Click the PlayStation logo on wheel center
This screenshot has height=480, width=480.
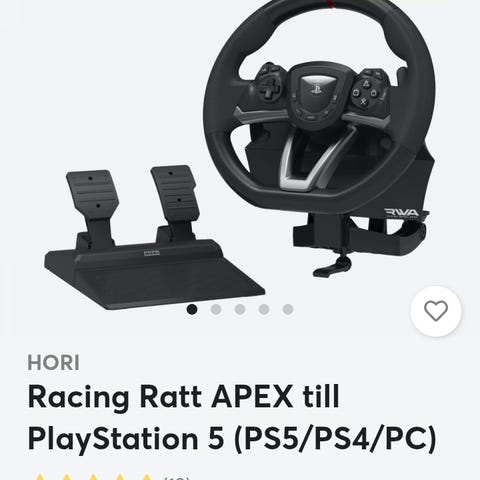(x=315, y=90)
